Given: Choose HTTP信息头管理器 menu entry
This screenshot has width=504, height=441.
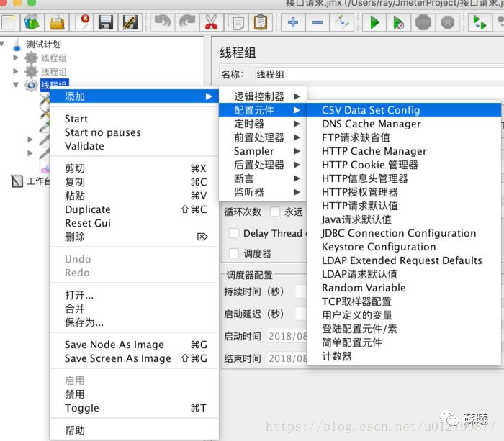Looking at the screenshot, I should 404,178.
